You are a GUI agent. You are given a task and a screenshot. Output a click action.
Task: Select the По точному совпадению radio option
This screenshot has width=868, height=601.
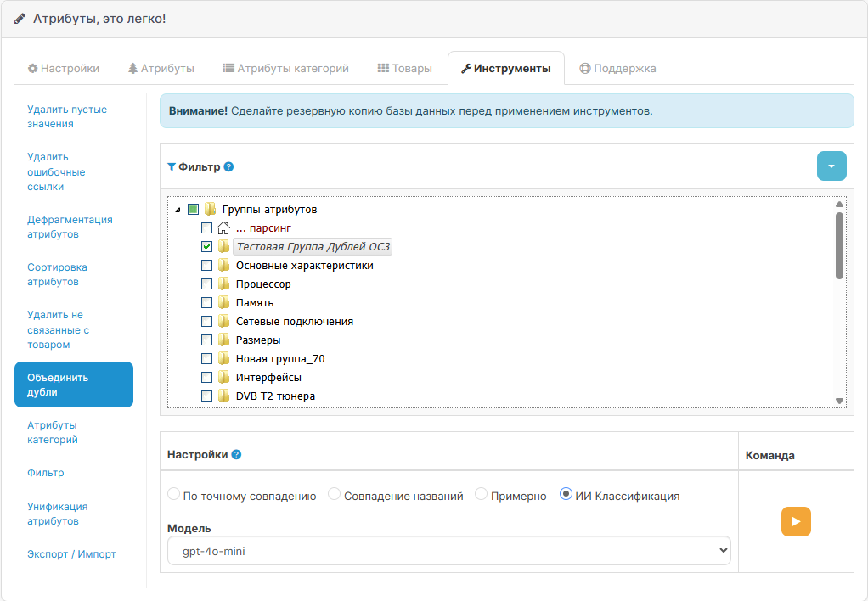click(174, 495)
